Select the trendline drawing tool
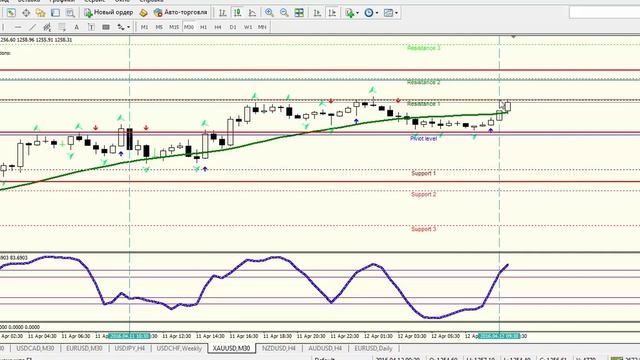This screenshot has width=640, height=360. coord(32,27)
